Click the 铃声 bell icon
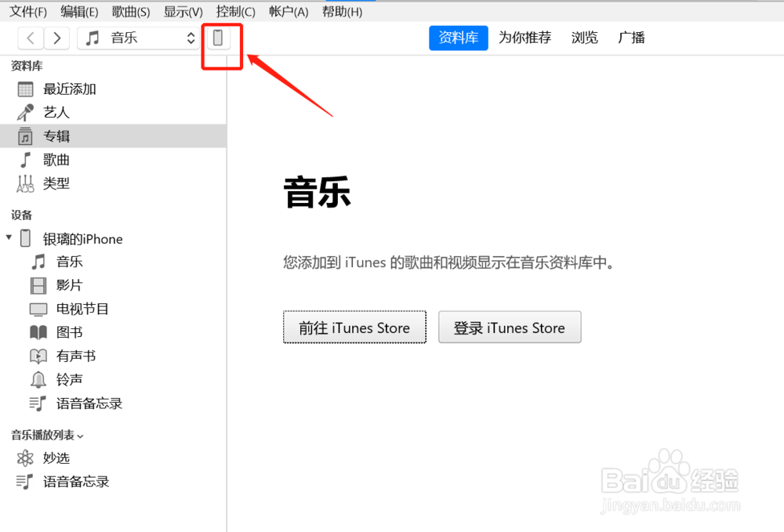 (x=38, y=380)
